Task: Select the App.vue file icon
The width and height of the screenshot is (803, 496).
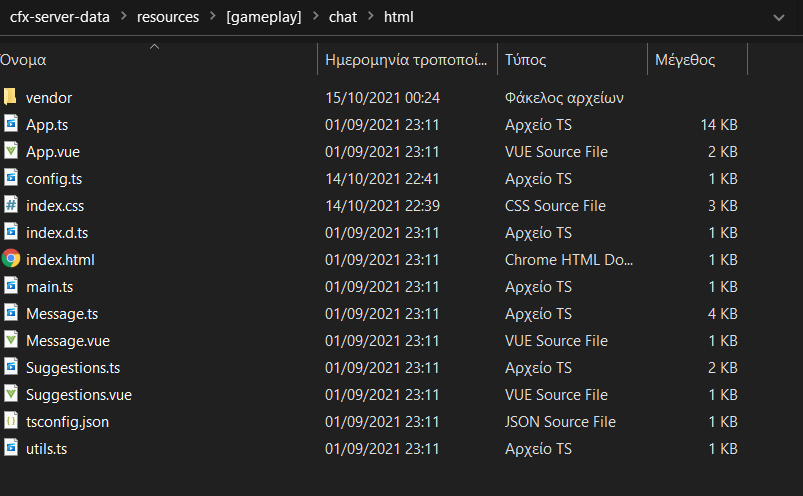Action: click(x=11, y=151)
